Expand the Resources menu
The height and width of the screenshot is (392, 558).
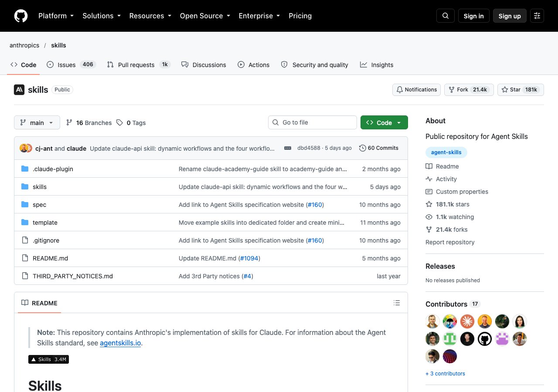tap(150, 16)
